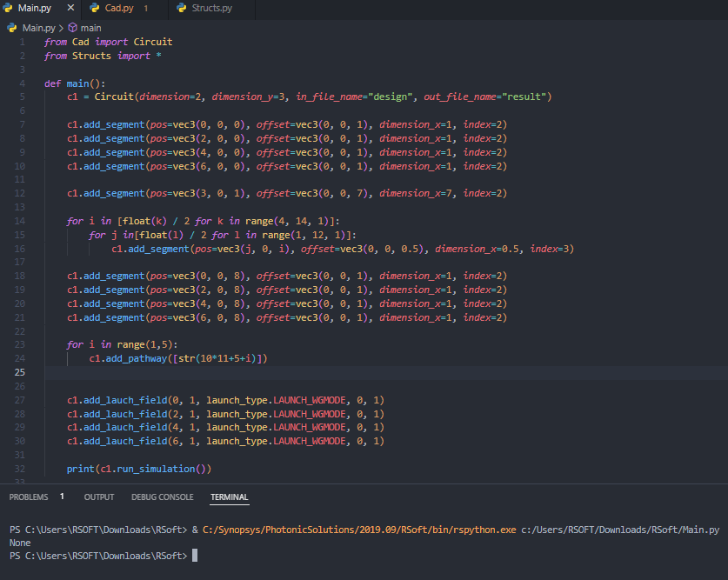Open the Structs.py tab
728x580 pixels.
pos(211,9)
